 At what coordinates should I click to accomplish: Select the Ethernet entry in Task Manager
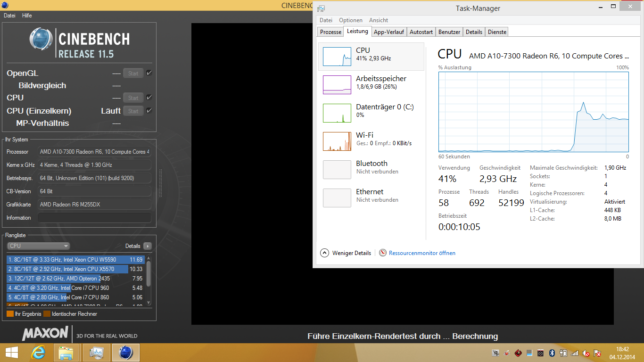click(371, 198)
